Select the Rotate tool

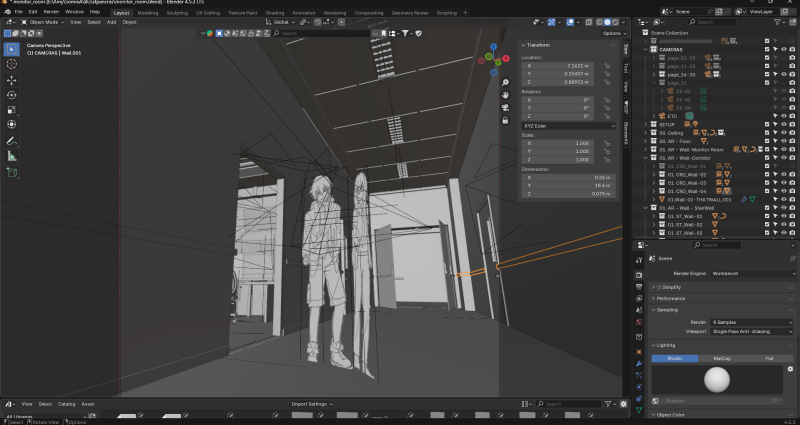(x=12, y=94)
